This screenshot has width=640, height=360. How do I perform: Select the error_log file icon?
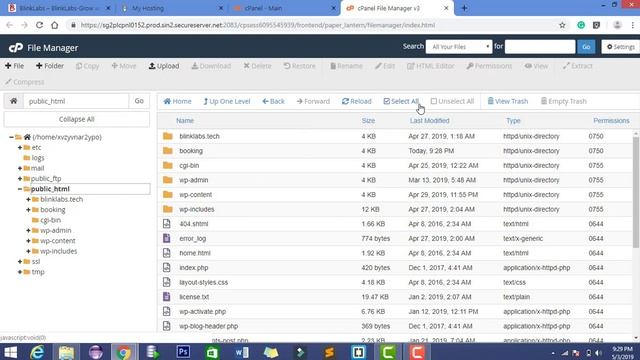coord(167,238)
